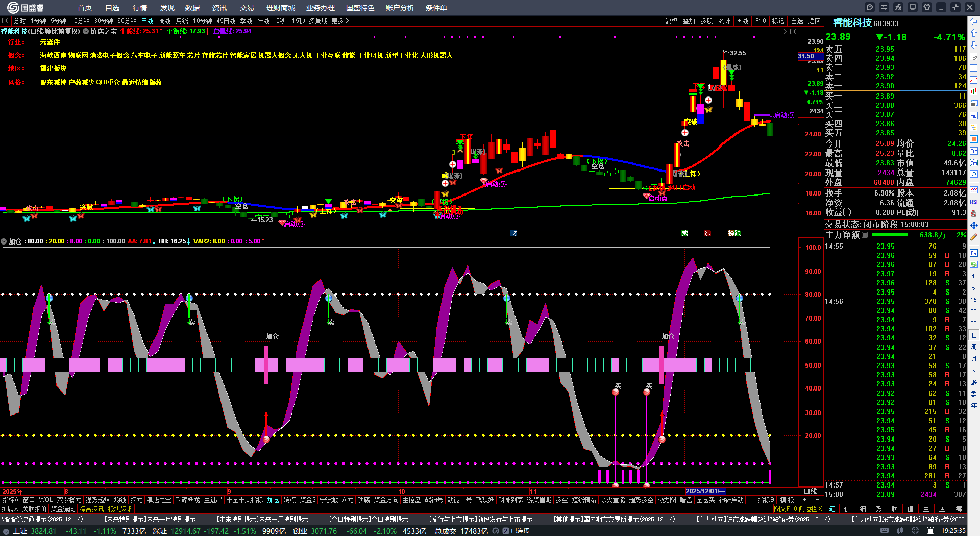Toggle the 标记 mark option

click(x=778, y=21)
